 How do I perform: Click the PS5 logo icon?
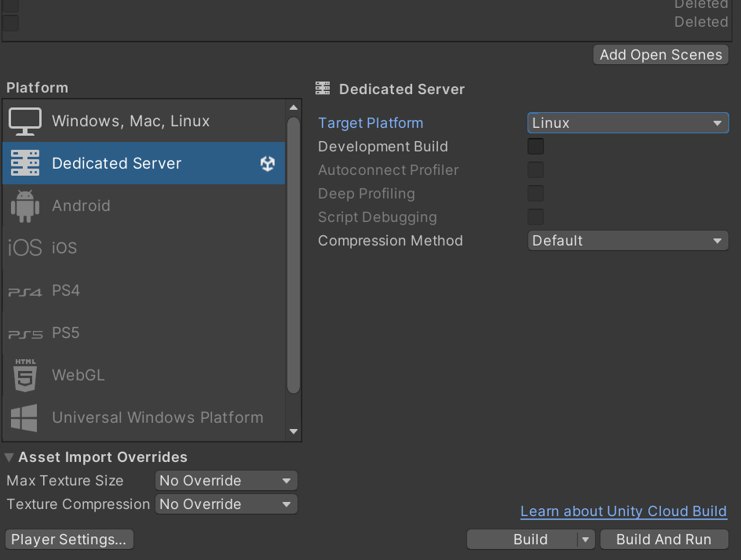[x=25, y=335]
